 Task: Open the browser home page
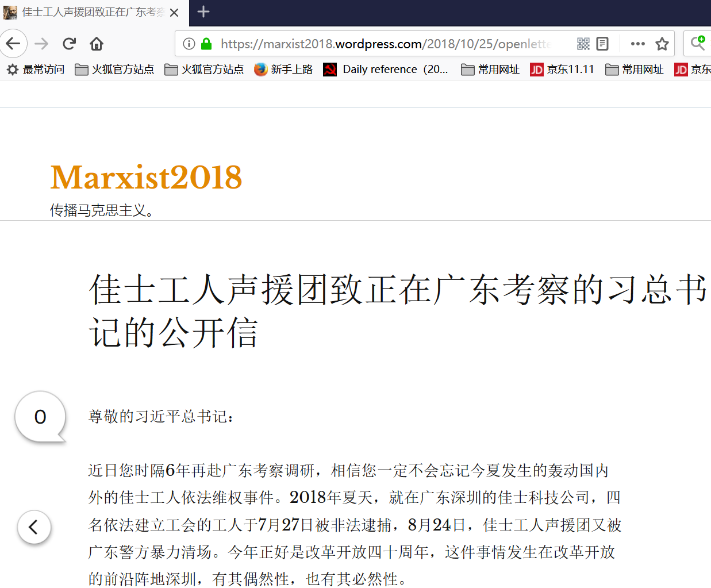tap(97, 44)
